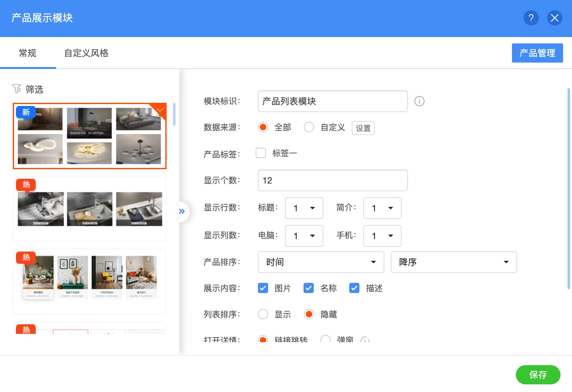Check the 标签一 product tag checkbox
The width and height of the screenshot is (572, 392).
click(261, 153)
